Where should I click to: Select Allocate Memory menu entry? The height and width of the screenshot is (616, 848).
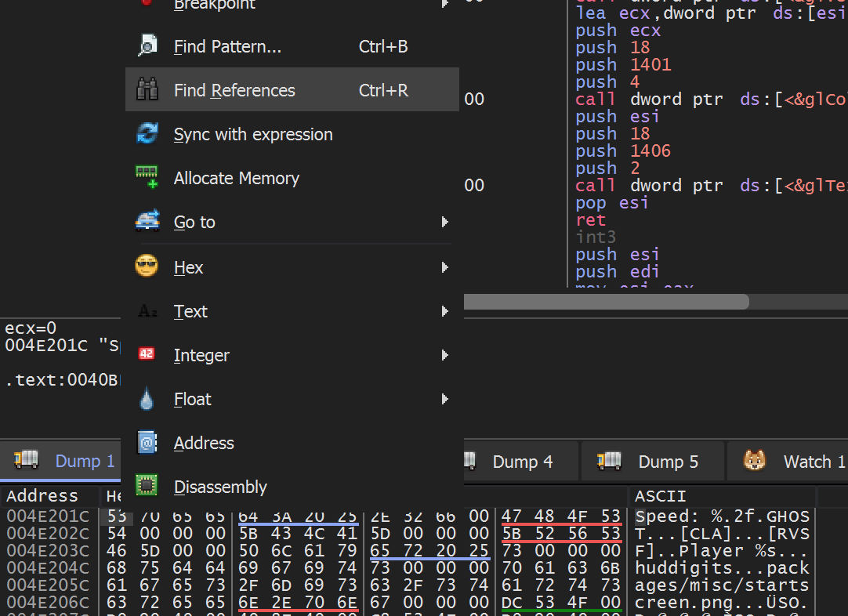[x=292, y=178]
